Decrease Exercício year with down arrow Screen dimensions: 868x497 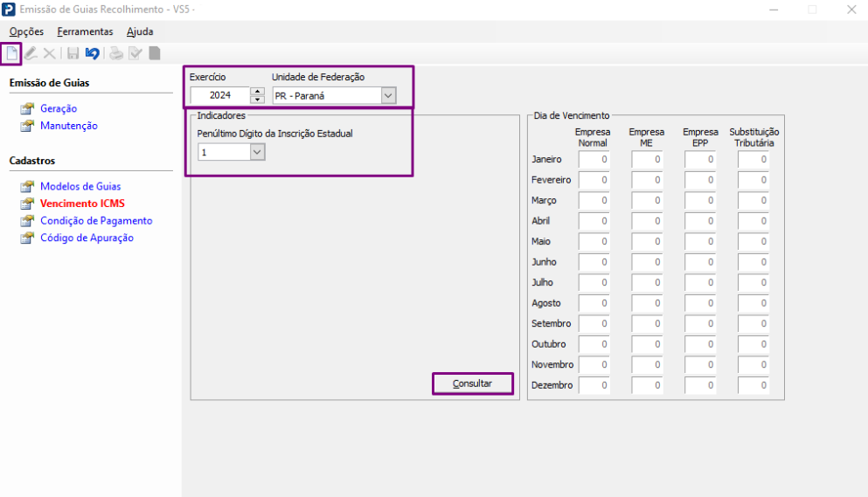(257, 99)
